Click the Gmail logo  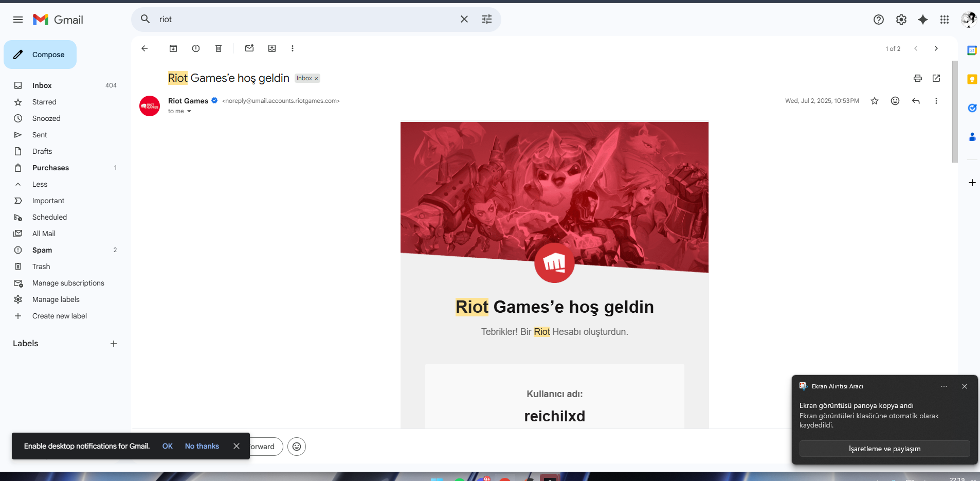[58, 20]
